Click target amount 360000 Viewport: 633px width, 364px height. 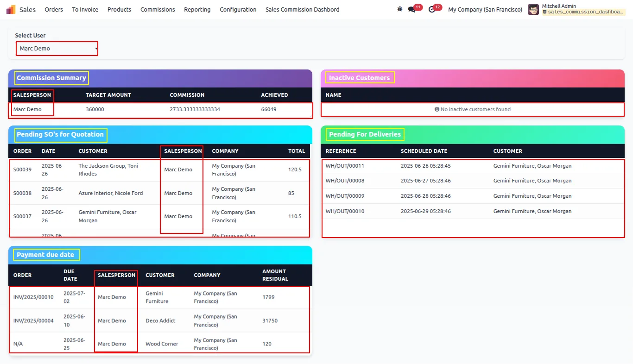coord(95,109)
